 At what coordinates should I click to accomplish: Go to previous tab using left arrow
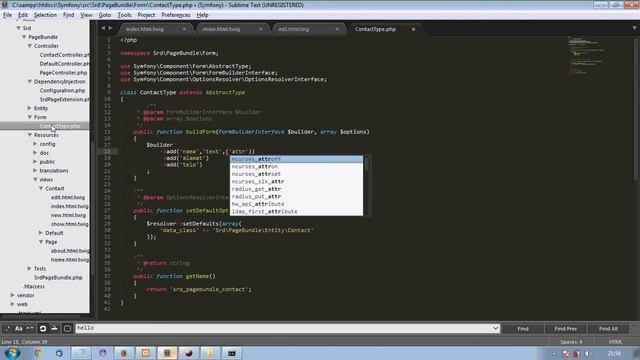coord(103,28)
